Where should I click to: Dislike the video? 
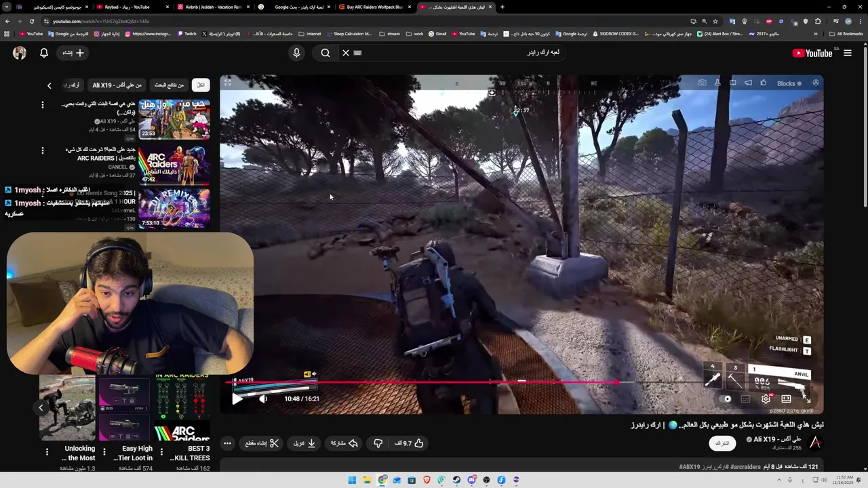coord(378,443)
